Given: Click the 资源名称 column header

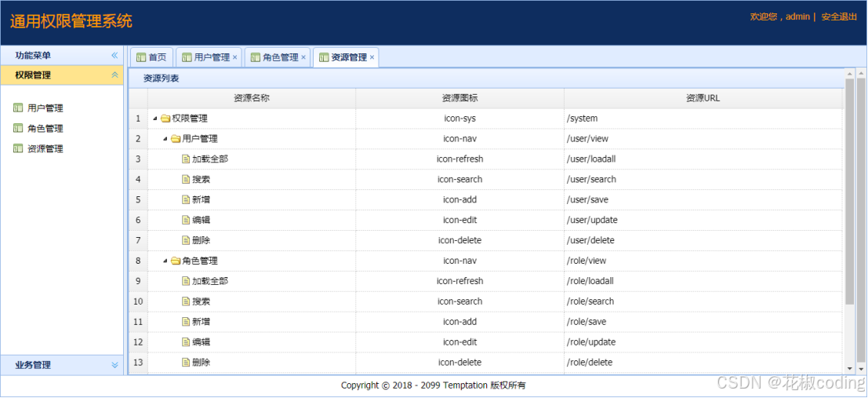Looking at the screenshot, I should pos(252,98).
